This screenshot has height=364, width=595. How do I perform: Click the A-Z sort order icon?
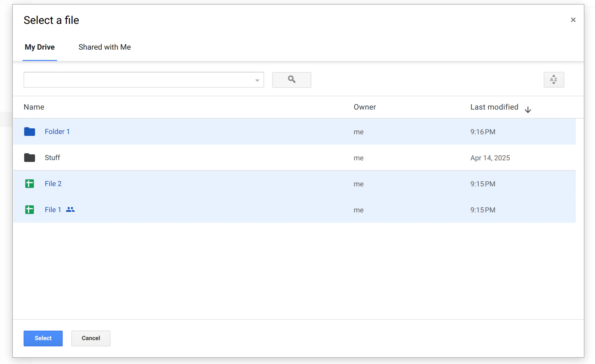pos(554,79)
